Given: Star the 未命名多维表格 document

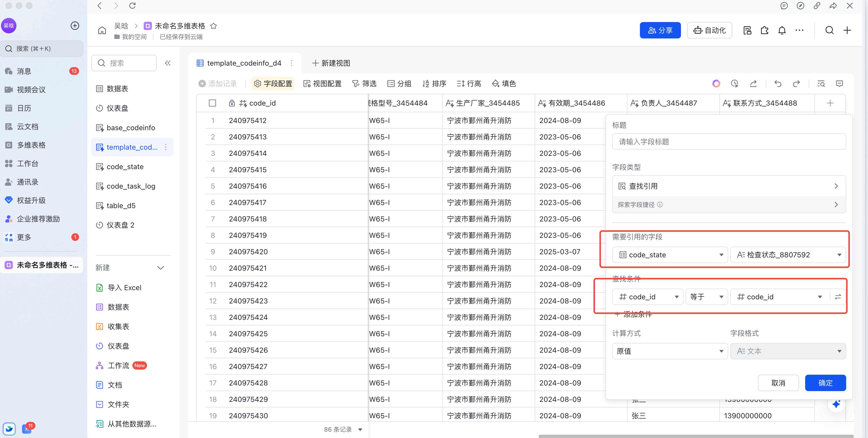Looking at the screenshot, I should (213, 26).
